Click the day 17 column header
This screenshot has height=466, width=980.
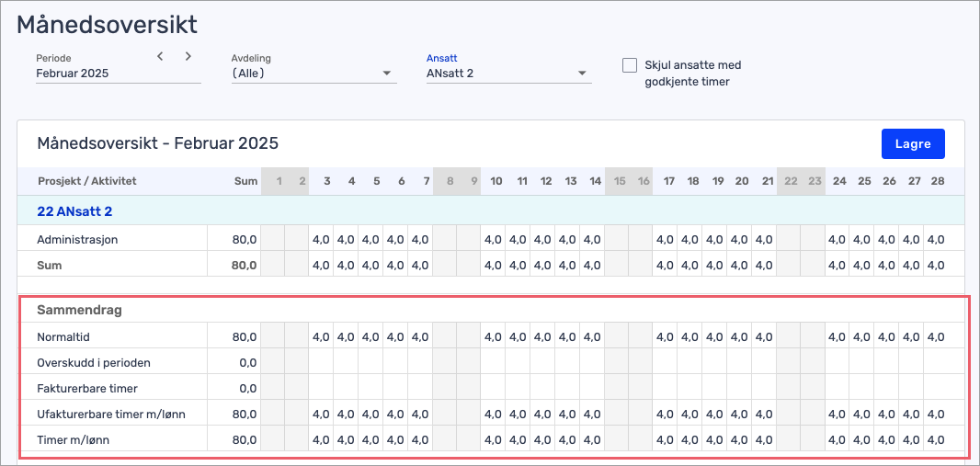point(668,181)
